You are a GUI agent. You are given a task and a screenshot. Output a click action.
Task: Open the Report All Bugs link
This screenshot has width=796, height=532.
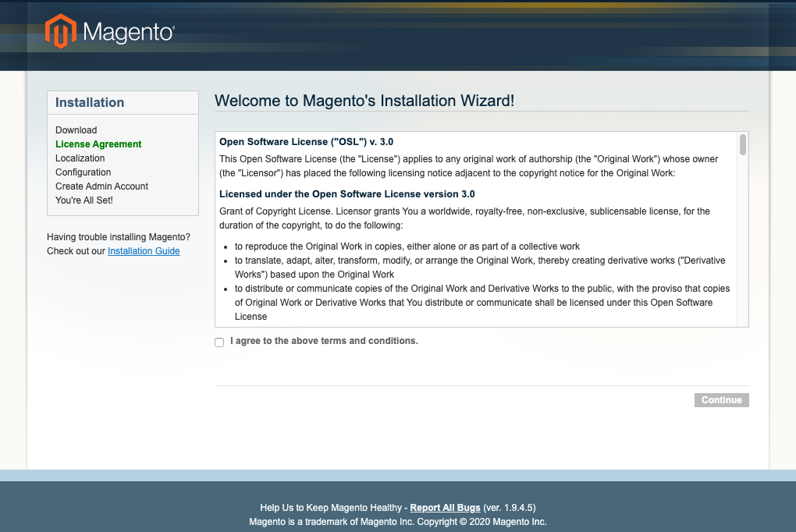point(445,508)
